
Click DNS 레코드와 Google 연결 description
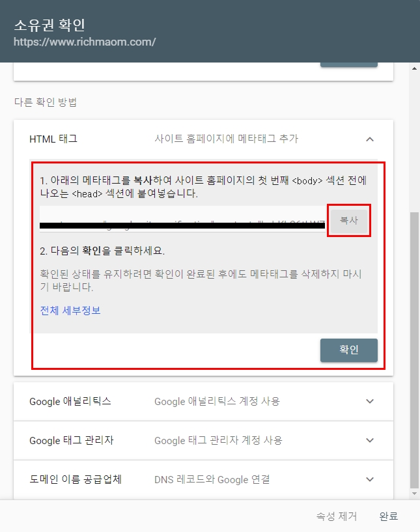[212, 479]
